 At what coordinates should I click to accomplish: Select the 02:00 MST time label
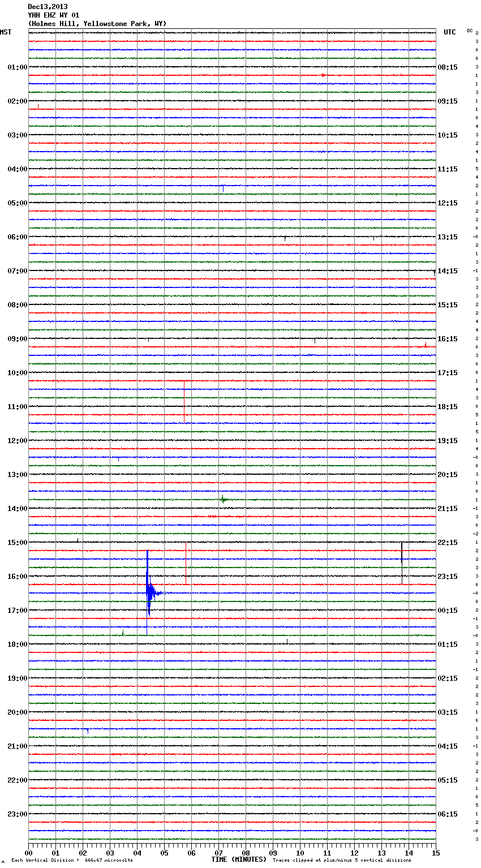pos(17,101)
